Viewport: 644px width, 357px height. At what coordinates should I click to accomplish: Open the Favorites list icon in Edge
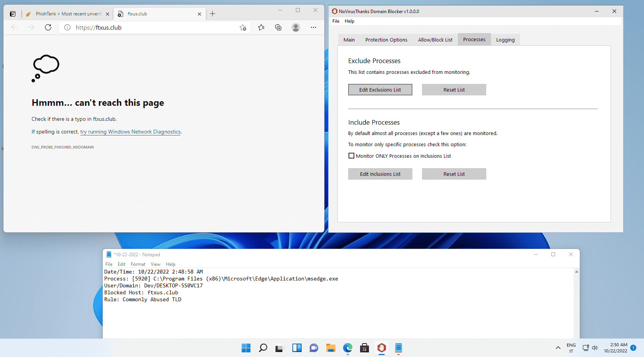coord(261,27)
